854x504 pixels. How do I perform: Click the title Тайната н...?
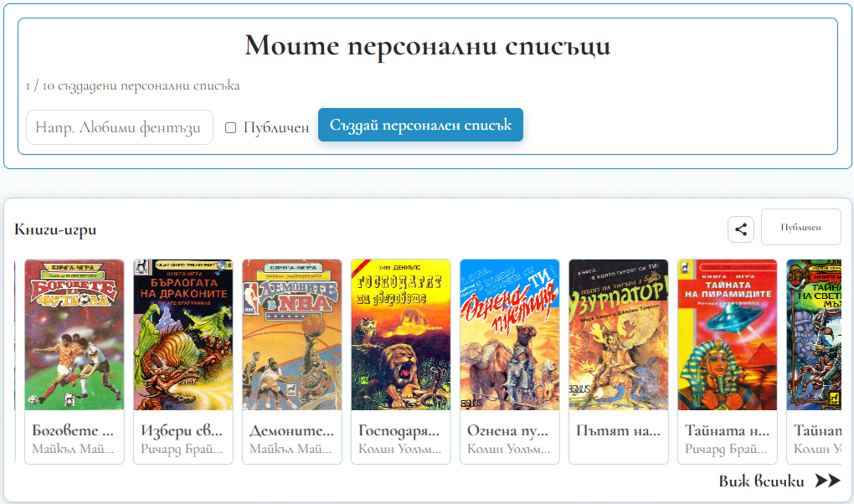pyautogui.click(x=727, y=430)
